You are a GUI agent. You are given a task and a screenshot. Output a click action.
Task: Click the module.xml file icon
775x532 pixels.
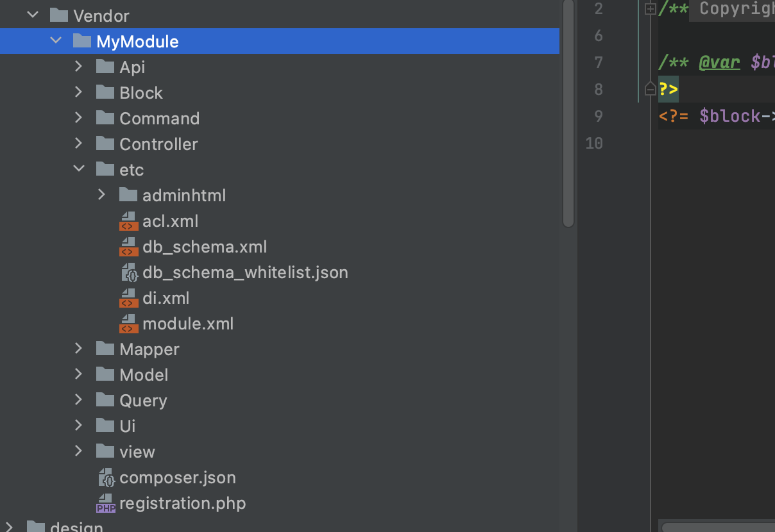tap(129, 324)
